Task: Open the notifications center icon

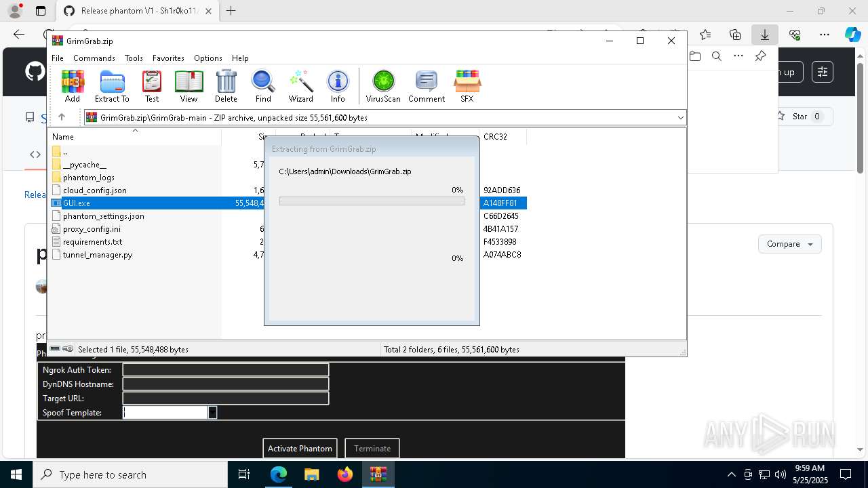Action: [x=846, y=474]
